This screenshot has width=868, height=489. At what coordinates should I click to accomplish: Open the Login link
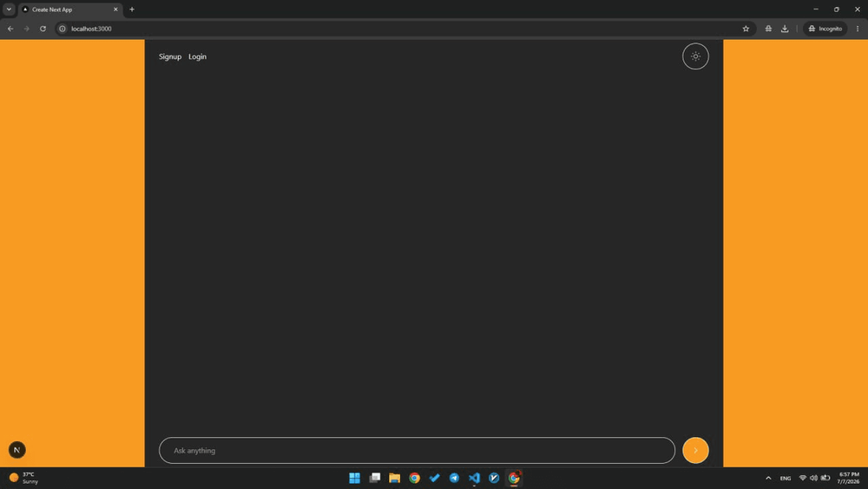pos(197,56)
